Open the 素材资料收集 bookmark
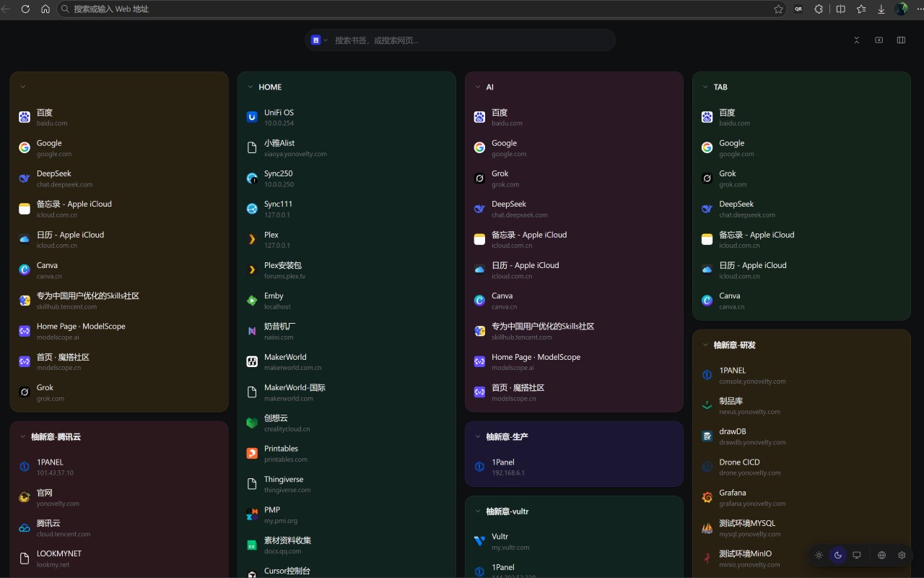The width and height of the screenshot is (924, 578). tap(346, 545)
